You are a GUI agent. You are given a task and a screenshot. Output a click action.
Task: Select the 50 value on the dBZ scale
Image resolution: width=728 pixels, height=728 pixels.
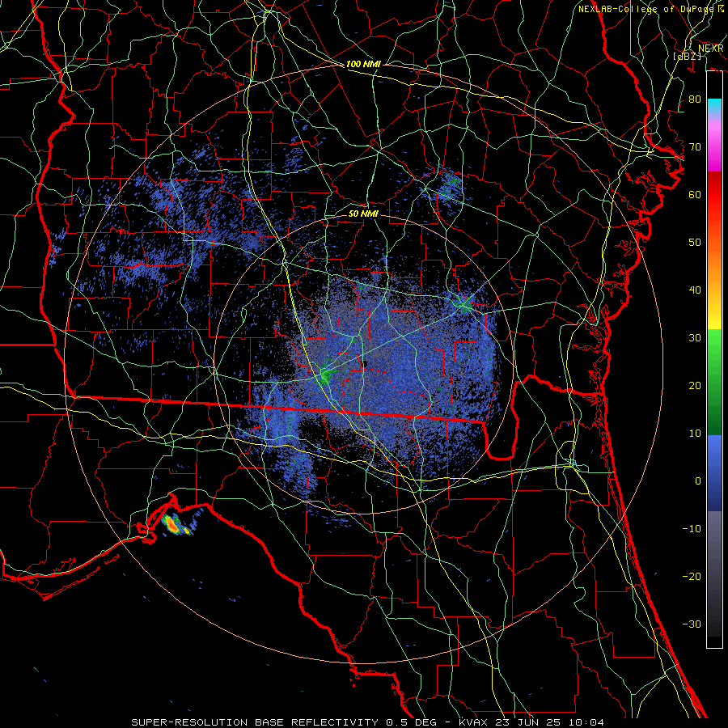(x=695, y=243)
